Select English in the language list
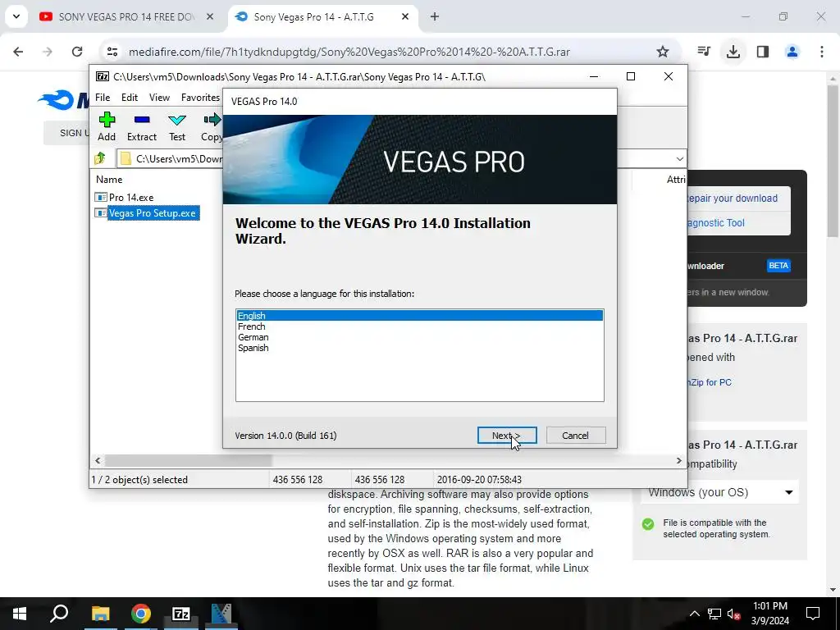 coord(419,316)
